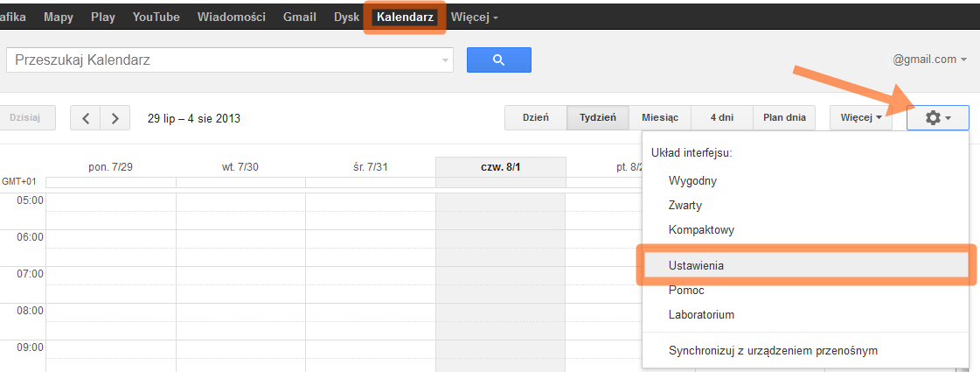Open Więcej menu in top bar
The height and width of the screenshot is (372, 980).
[475, 17]
